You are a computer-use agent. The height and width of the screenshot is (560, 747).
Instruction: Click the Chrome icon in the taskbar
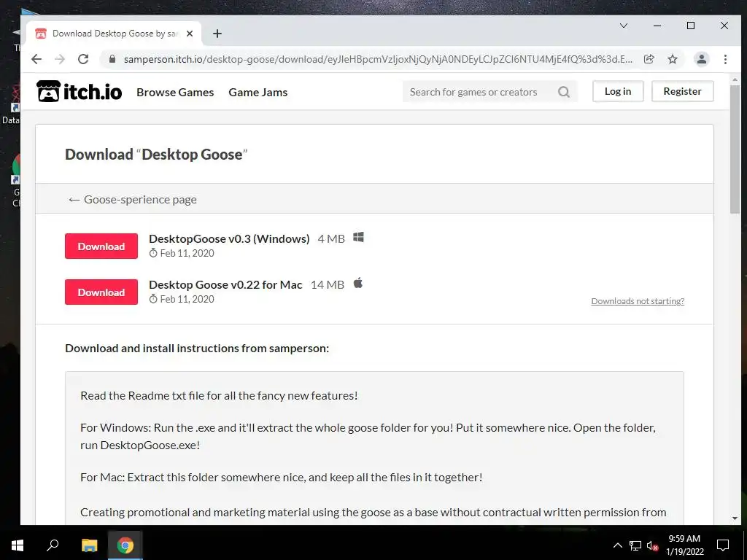tap(125, 545)
